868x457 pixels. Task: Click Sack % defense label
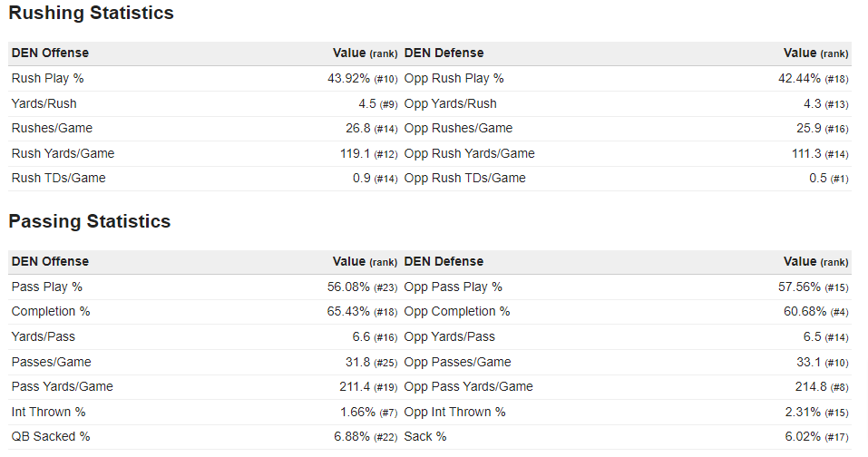425,437
